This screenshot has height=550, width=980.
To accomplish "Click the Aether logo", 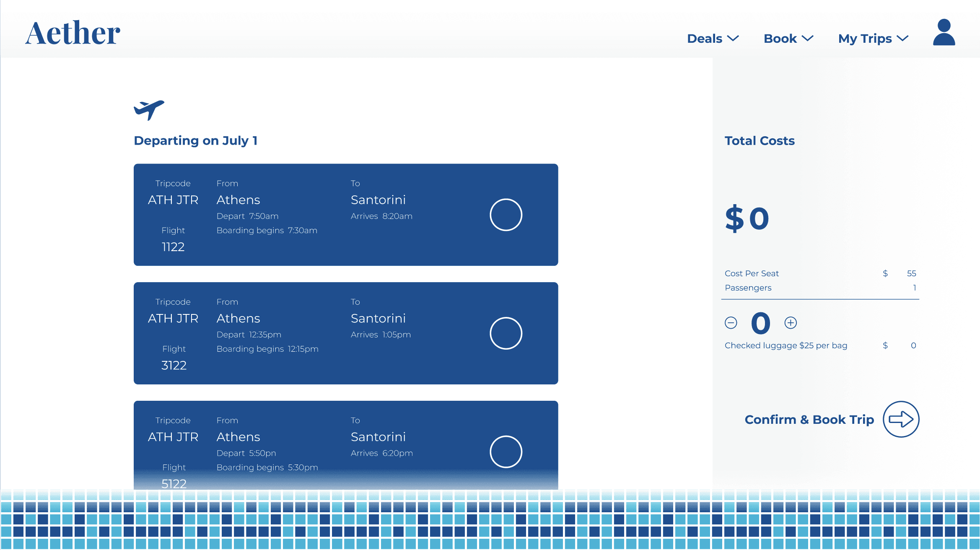I will [x=73, y=33].
